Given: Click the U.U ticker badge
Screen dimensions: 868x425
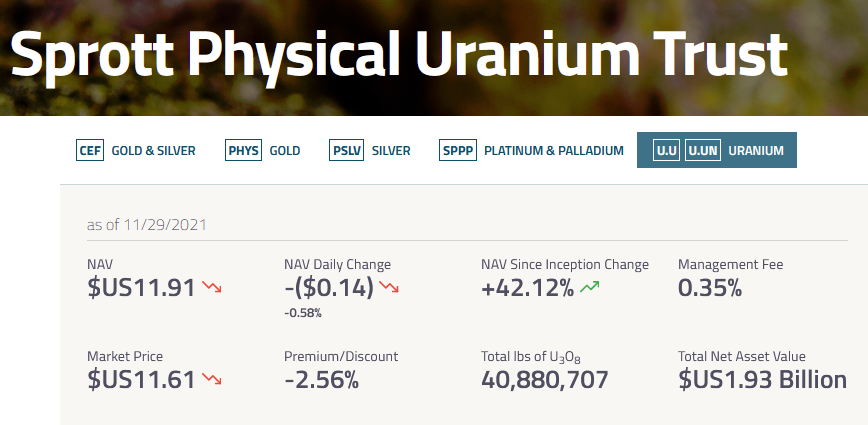Looking at the screenshot, I should [666, 151].
